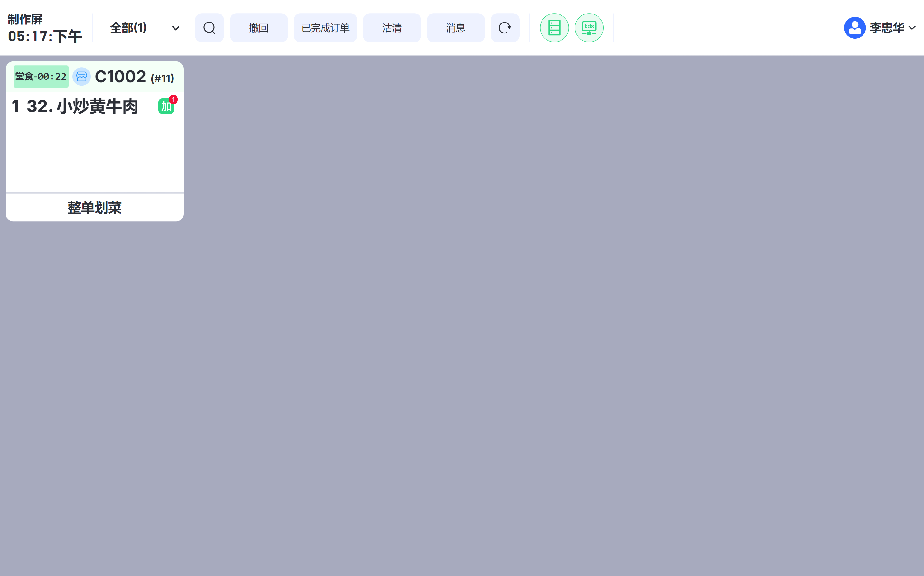Image resolution: width=924 pixels, height=576 pixels.
Task: Click the 堂食-00:22 timer tag
Action: coord(41,77)
